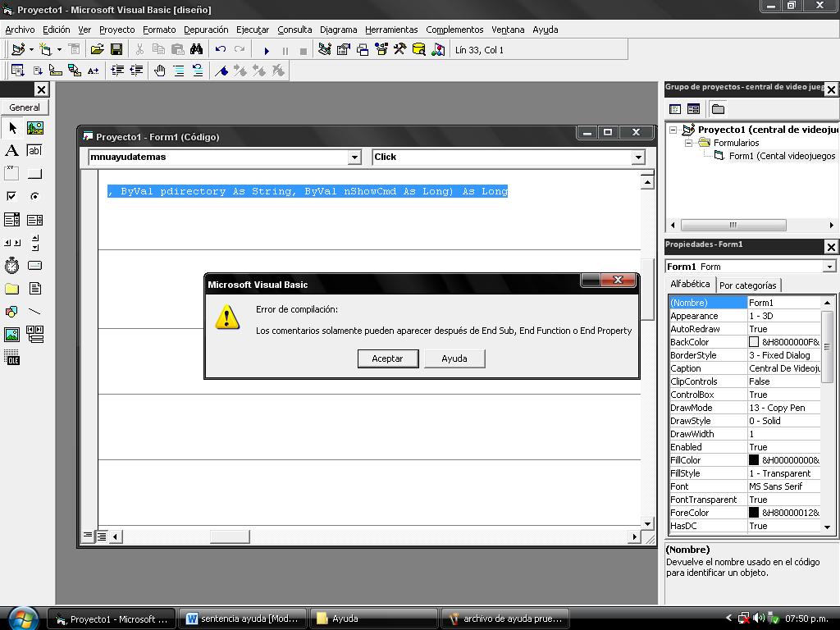Open the Depuración menu

point(206,30)
